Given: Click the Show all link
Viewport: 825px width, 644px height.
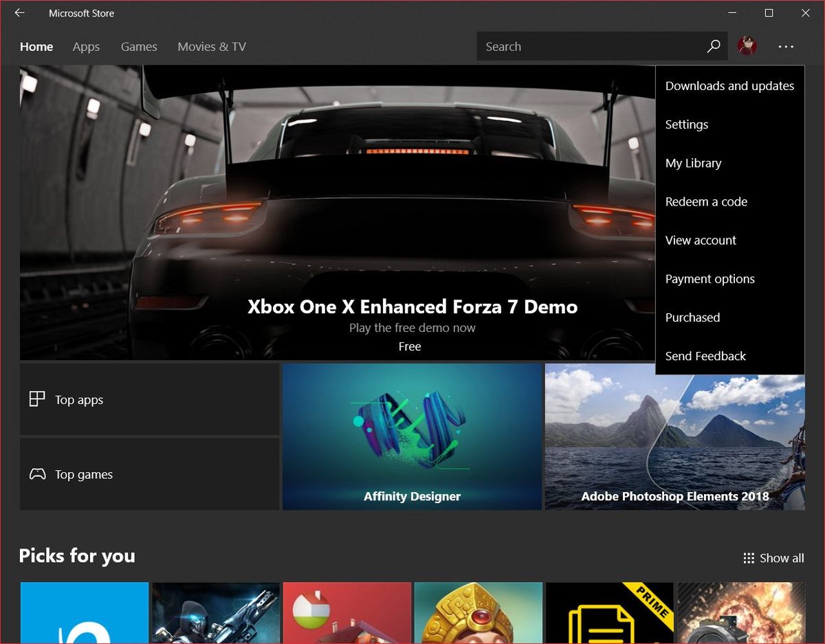Looking at the screenshot, I should pos(781,558).
